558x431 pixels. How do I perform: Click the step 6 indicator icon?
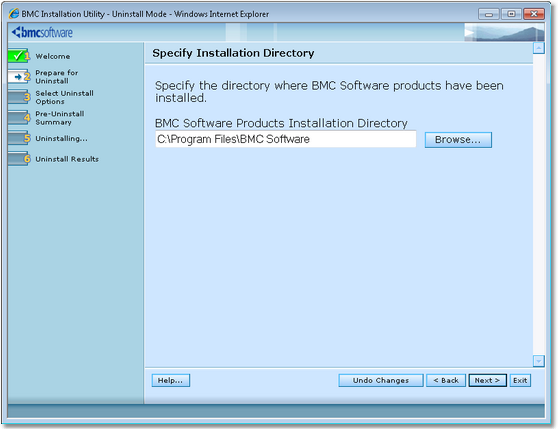[19, 159]
